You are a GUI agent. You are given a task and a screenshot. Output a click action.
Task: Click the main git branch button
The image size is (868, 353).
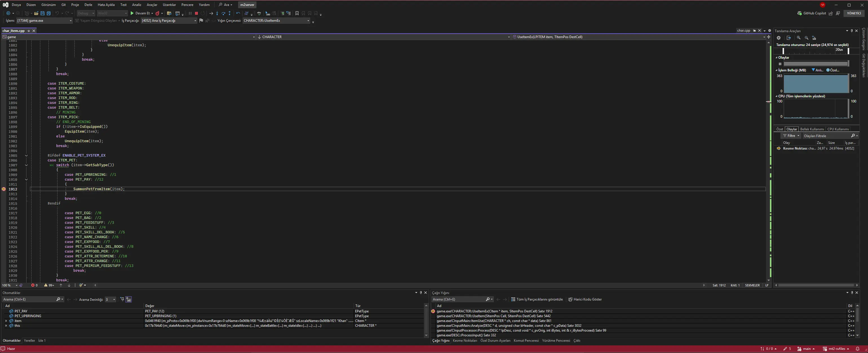pyautogui.click(x=806, y=348)
